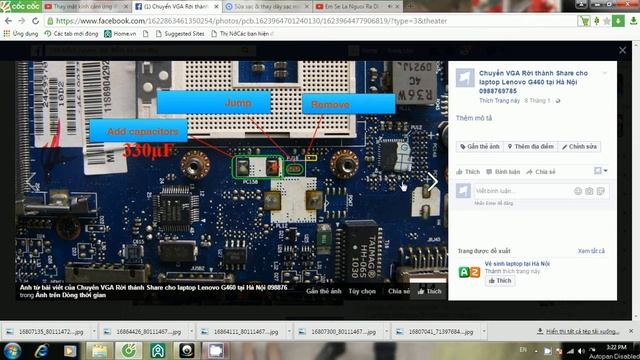Switch to the Thay mặt kính cảm ứng tab

coord(86,6)
